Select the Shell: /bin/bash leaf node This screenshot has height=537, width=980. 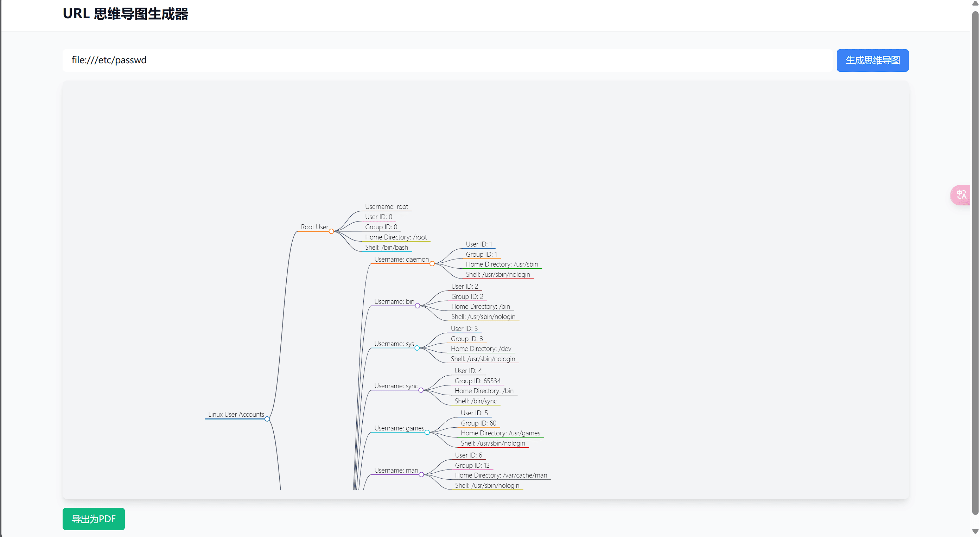point(386,247)
